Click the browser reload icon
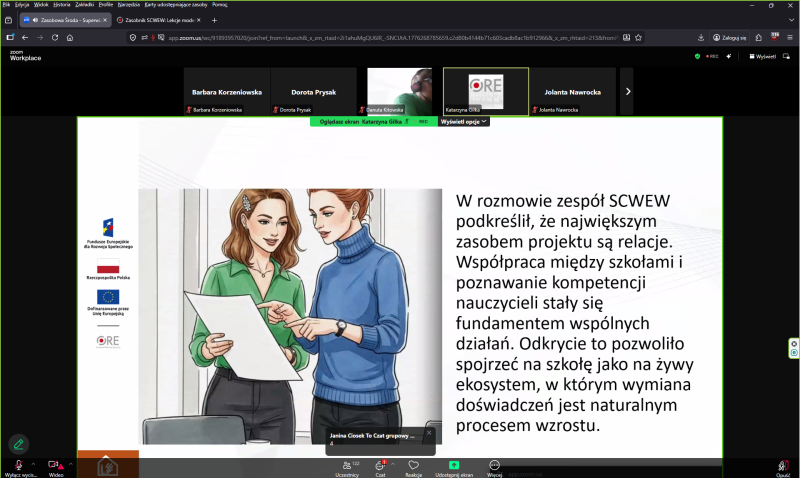This screenshot has height=478, width=800. (54, 38)
